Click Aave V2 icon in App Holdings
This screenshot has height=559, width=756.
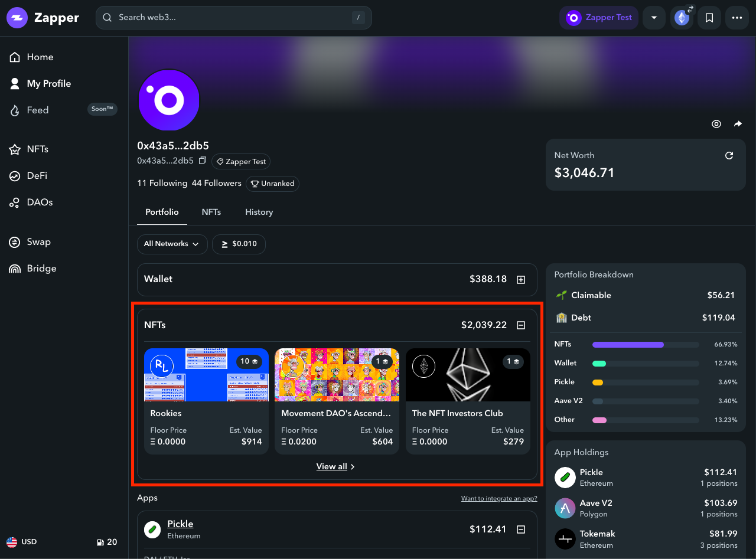point(565,508)
